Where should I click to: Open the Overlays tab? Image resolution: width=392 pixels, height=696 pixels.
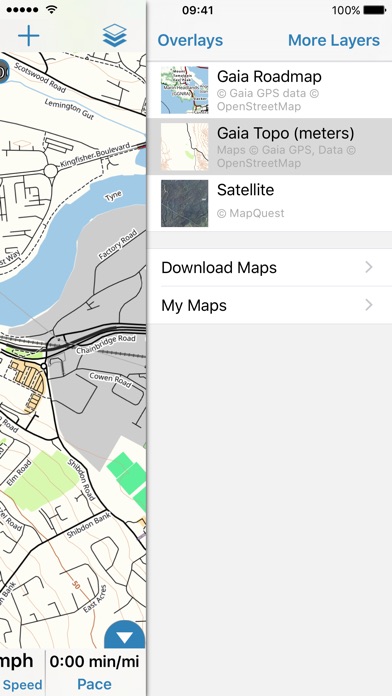coord(190,40)
